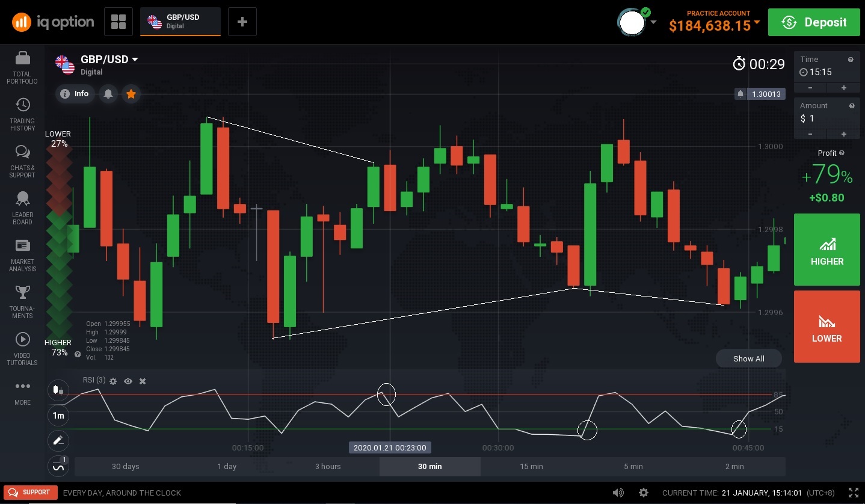Click the 2020.01.21 00:23:00 time marker
Screen dimensions: 865x504
pos(390,447)
